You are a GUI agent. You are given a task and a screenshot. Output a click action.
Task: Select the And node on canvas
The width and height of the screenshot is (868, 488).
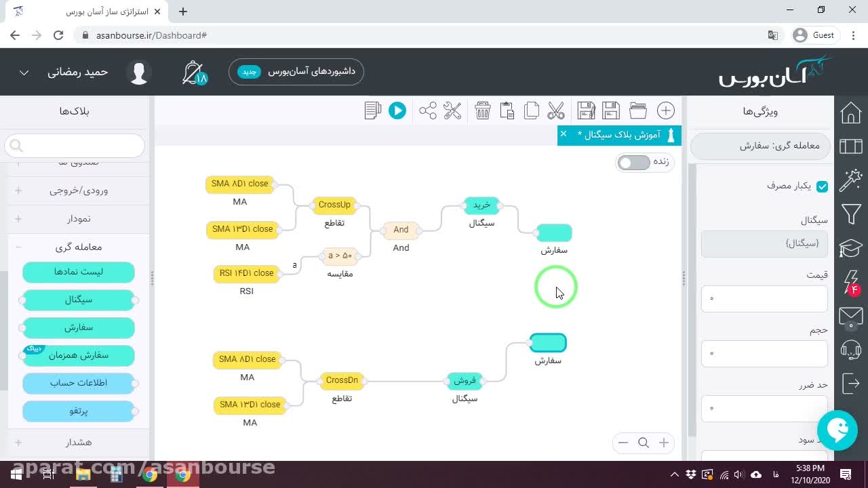401,230
